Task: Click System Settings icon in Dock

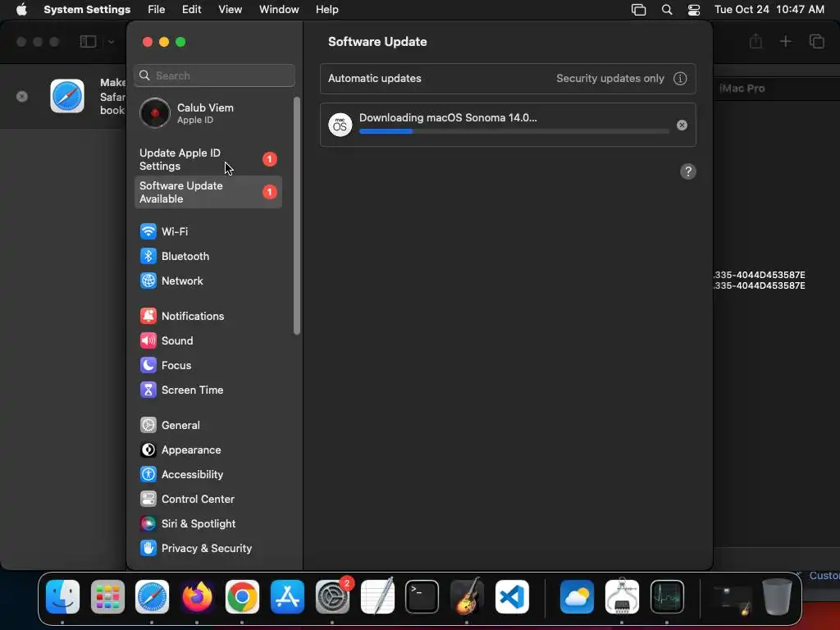Action: (x=332, y=596)
